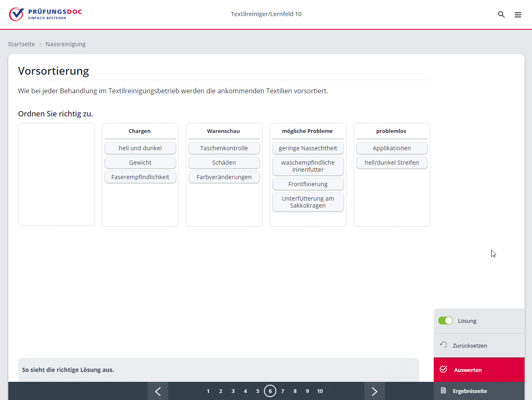Click the 'Faserempfindlichkeit' item
Image resolution: width=532 pixels, height=400 pixels.
140,177
